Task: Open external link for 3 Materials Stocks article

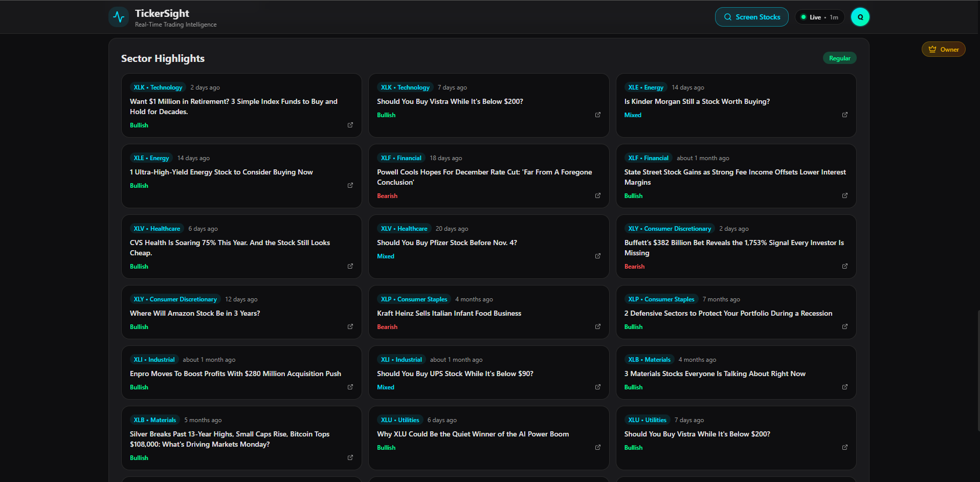Action: [844, 387]
